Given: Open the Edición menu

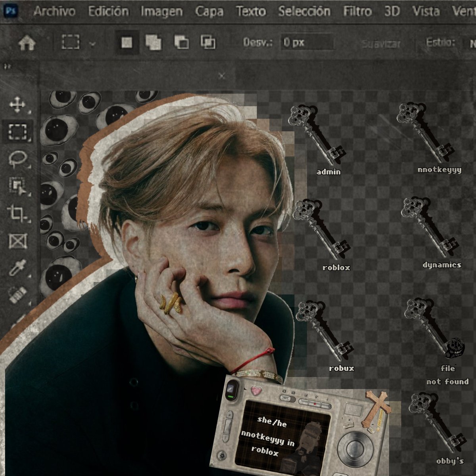Looking at the screenshot, I should 108,11.
